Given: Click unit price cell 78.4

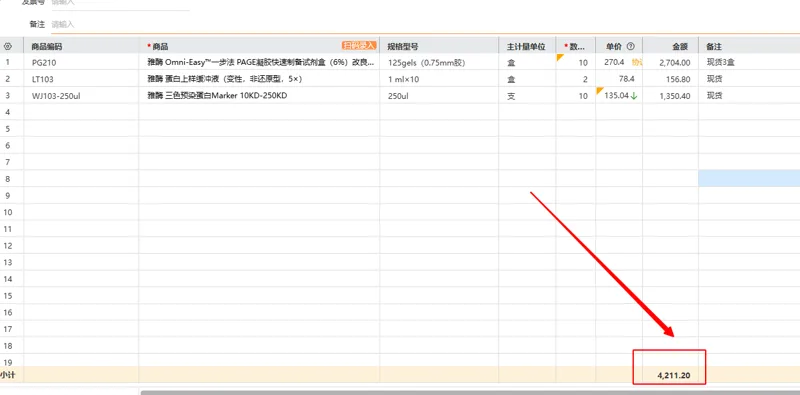Looking at the screenshot, I should [619, 79].
